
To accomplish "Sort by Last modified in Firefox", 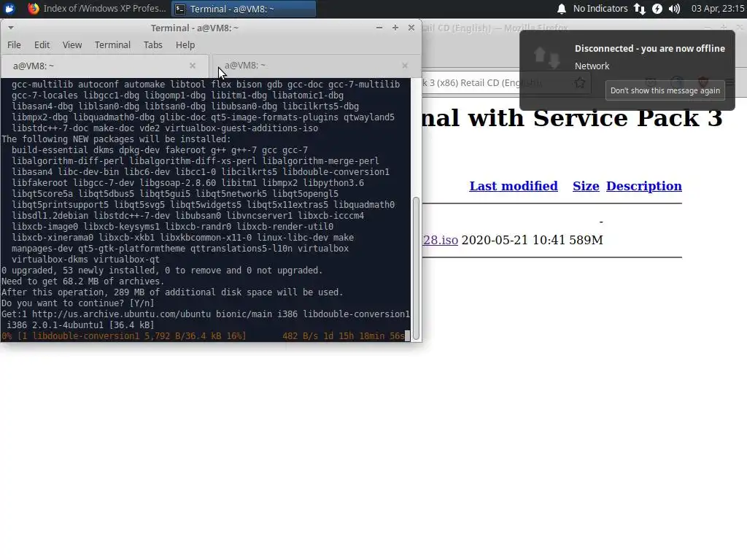I will [513, 186].
